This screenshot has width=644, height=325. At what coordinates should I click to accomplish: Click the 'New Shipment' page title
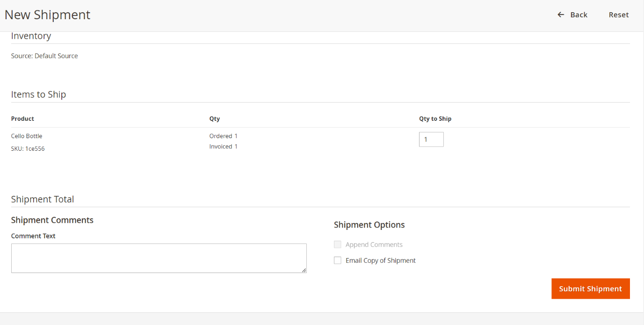(47, 15)
